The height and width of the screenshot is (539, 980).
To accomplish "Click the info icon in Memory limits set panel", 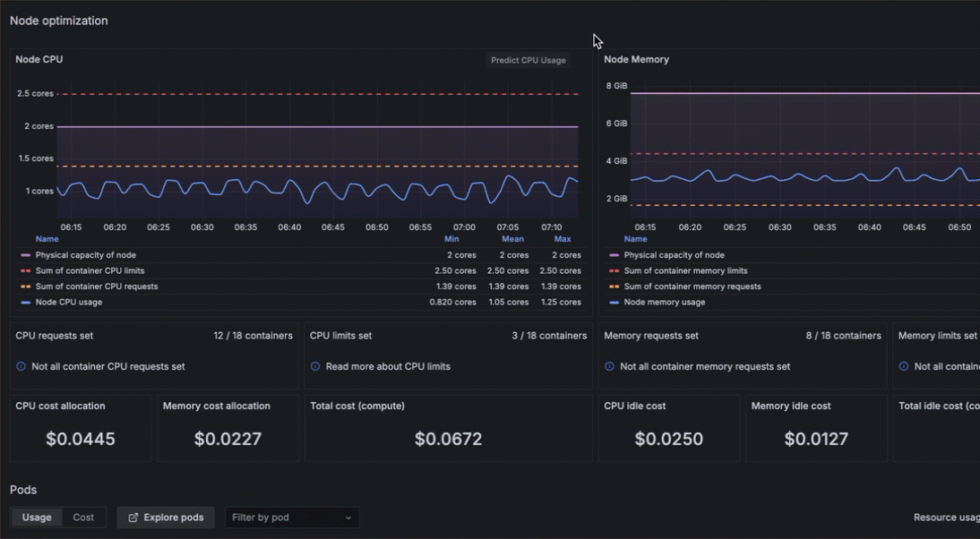I will tap(904, 366).
